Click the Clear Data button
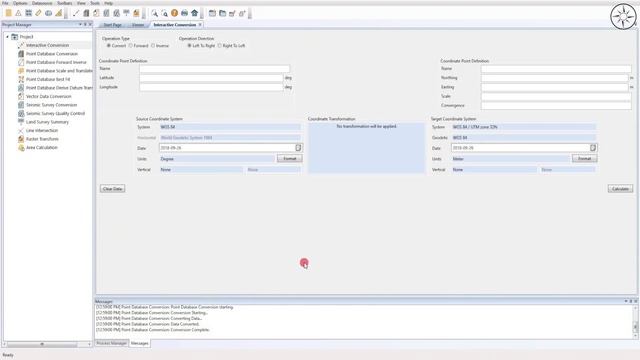The width and height of the screenshot is (640, 360). [x=113, y=189]
